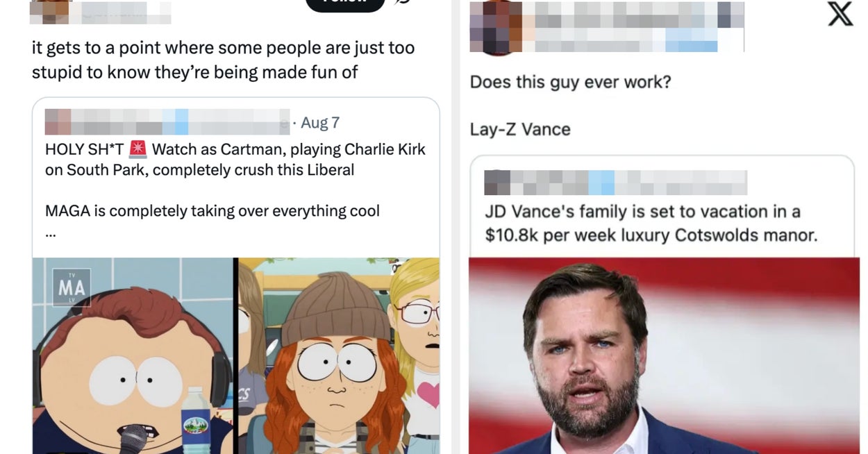The height and width of the screenshot is (454, 868).
Task: Expand the truncated text ellipsis under MAGA line
Action: coord(51,233)
